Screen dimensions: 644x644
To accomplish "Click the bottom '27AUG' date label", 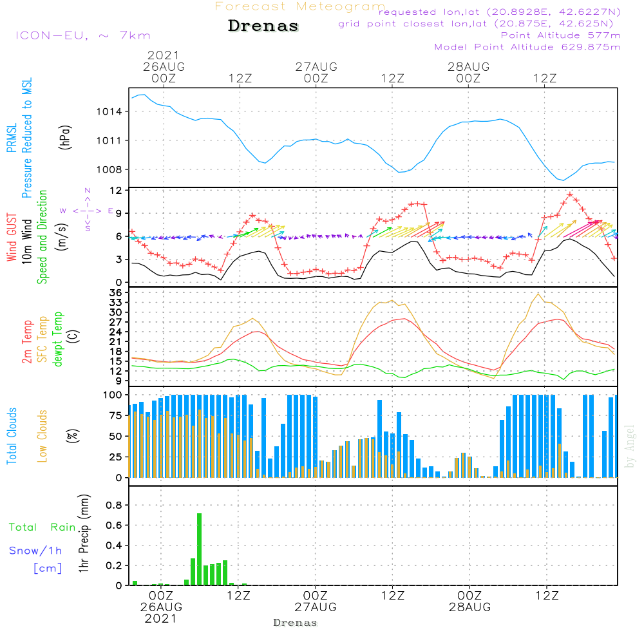I will point(316,607).
